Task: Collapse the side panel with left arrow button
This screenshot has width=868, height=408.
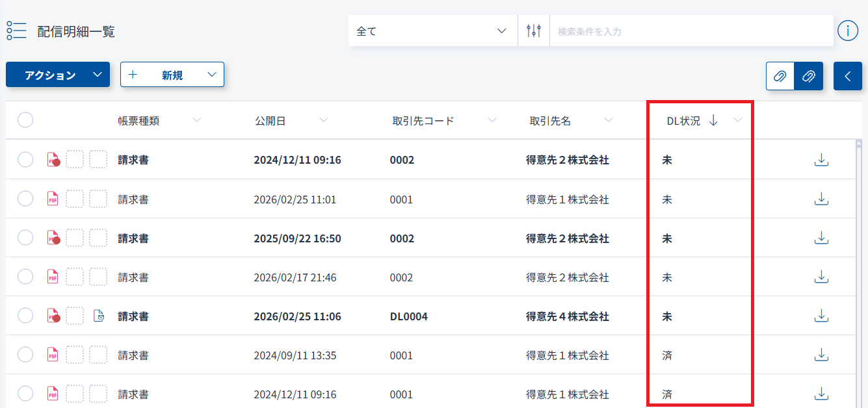Action: coord(847,76)
